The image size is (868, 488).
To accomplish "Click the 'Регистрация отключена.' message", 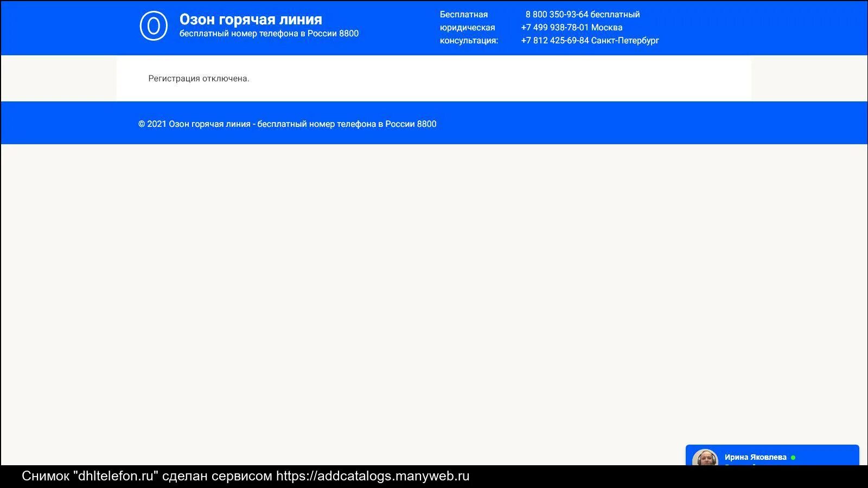I will tap(199, 79).
